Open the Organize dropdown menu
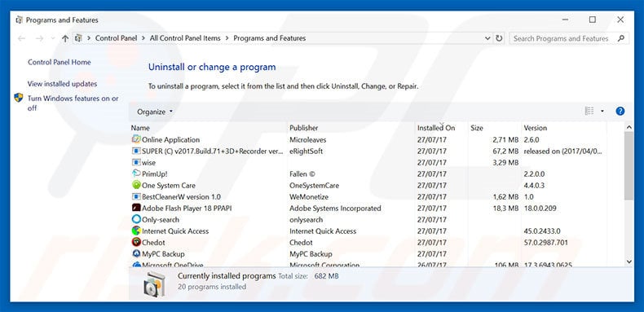 pos(155,112)
